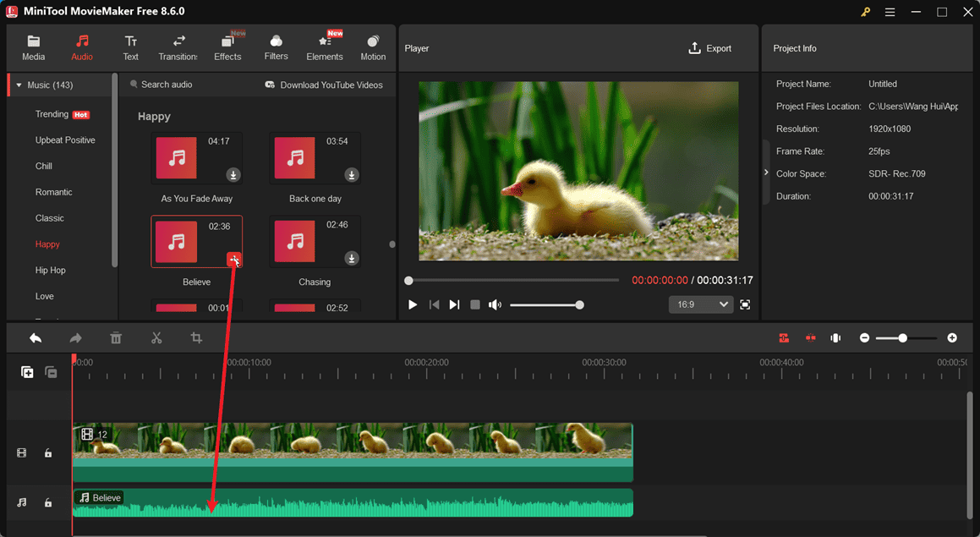Click the audio track music icon
The width and height of the screenshot is (980, 537).
click(22, 502)
